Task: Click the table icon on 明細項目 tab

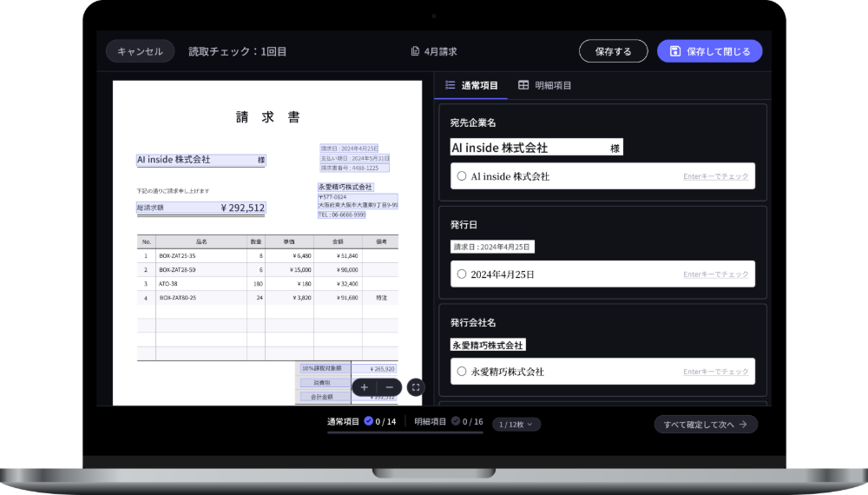Action: coord(523,85)
